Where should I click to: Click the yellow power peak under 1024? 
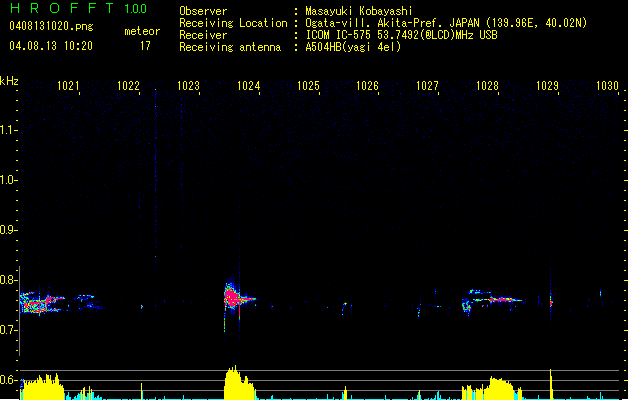point(239,382)
